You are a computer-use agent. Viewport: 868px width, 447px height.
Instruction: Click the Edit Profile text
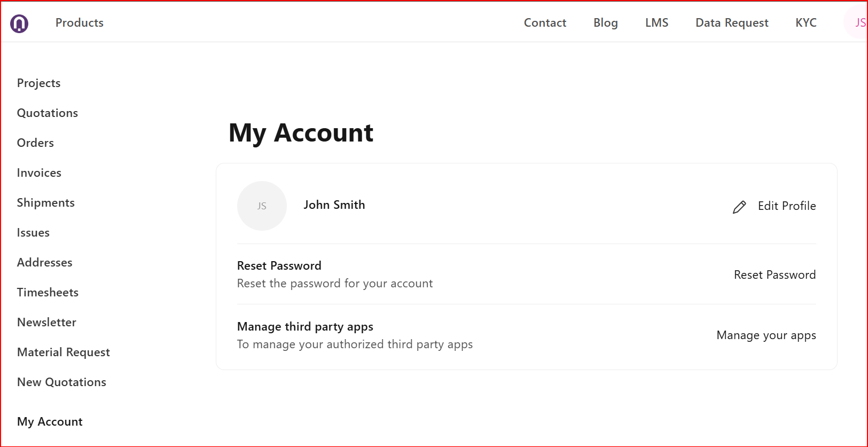point(786,206)
